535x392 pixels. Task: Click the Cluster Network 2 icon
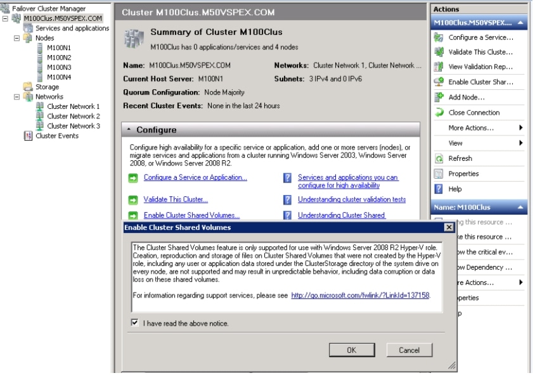pos(40,117)
